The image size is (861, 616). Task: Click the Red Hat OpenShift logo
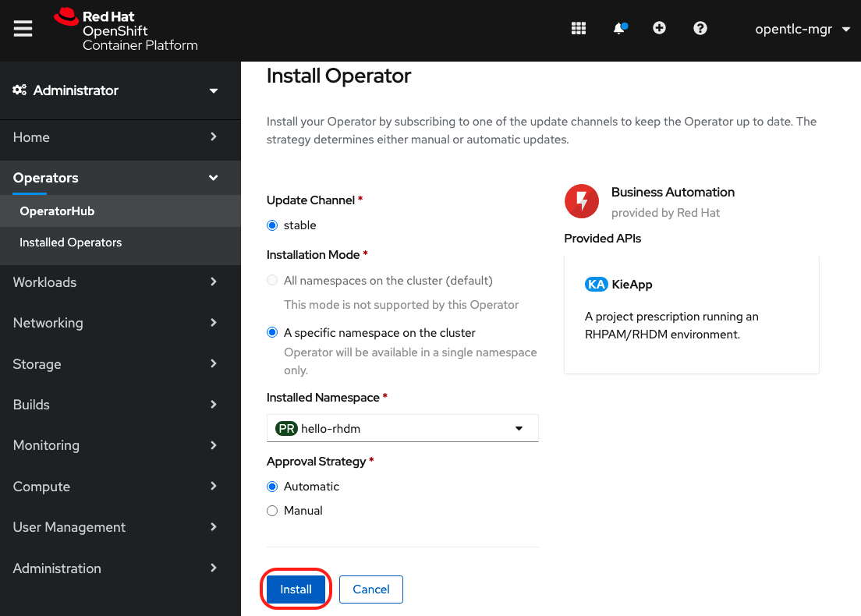pos(126,30)
